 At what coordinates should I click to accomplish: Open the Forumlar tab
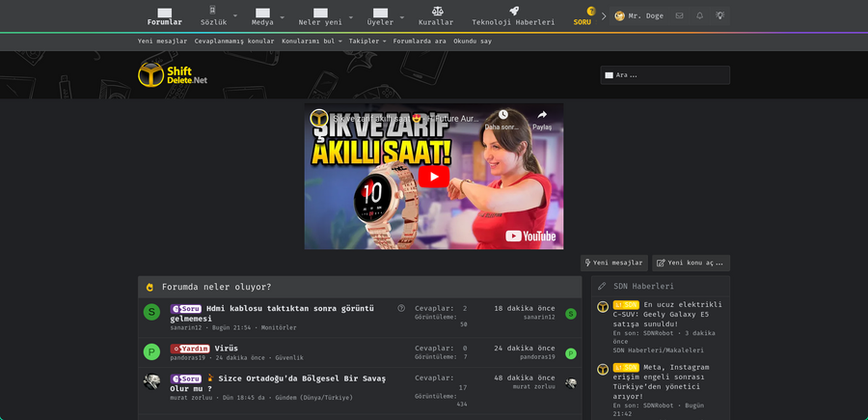click(x=164, y=16)
